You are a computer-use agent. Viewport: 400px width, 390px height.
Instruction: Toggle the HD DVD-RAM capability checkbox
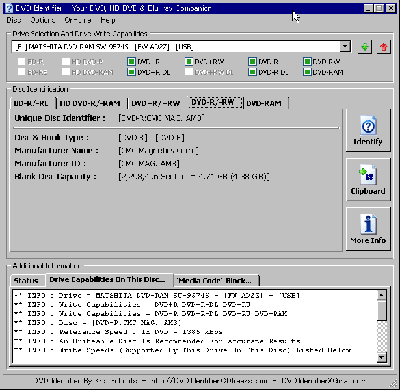[66, 72]
